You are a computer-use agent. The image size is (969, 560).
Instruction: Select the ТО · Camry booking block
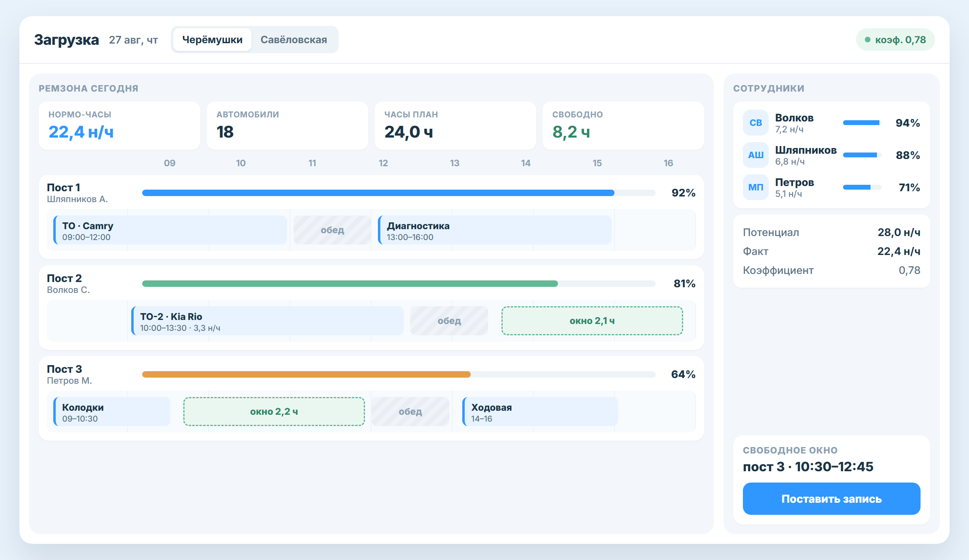point(170,230)
